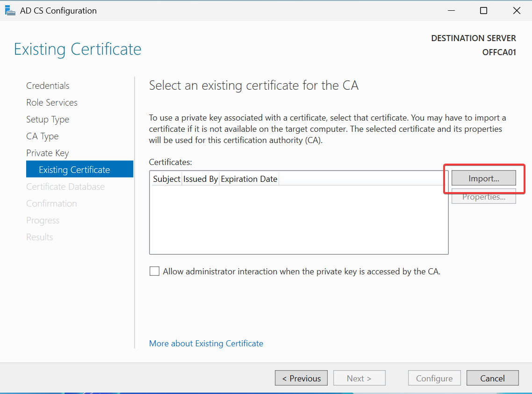This screenshot has height=394, width=532.
Task: Click the Properties... button
Action: 483,197
